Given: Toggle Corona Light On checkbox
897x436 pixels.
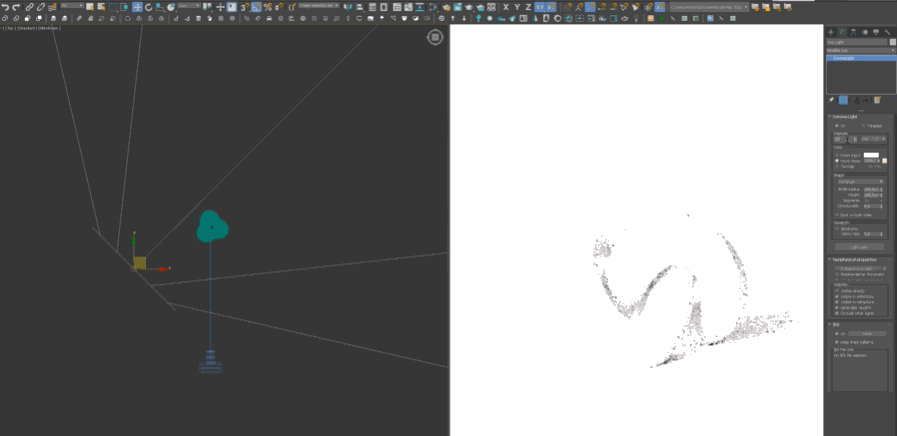Looking at the screenshot, I should click(838, 126).
